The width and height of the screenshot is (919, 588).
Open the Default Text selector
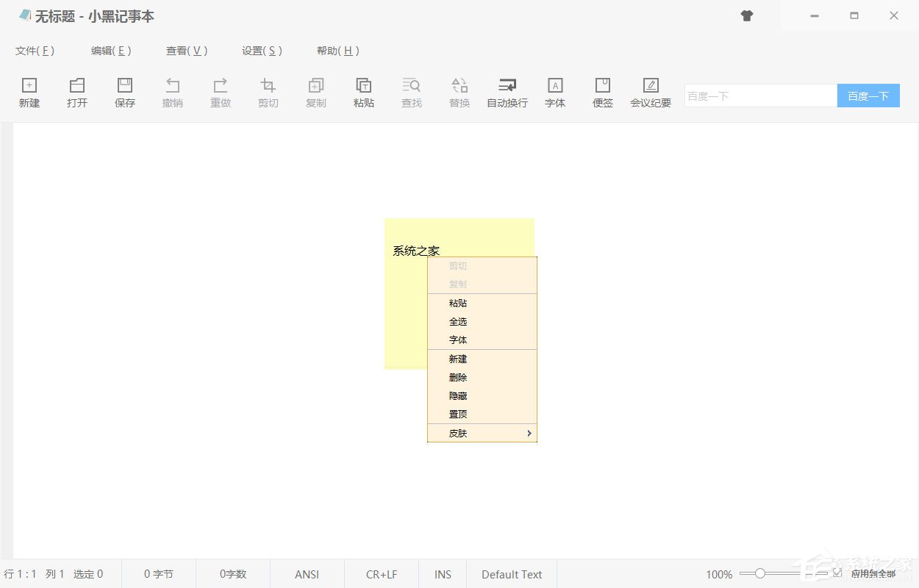point(511,574)
